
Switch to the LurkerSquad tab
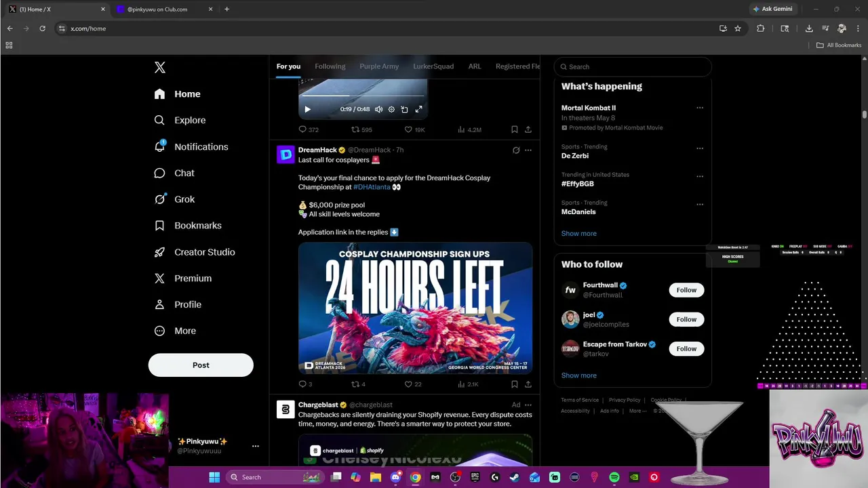click(x=433, y=66)
